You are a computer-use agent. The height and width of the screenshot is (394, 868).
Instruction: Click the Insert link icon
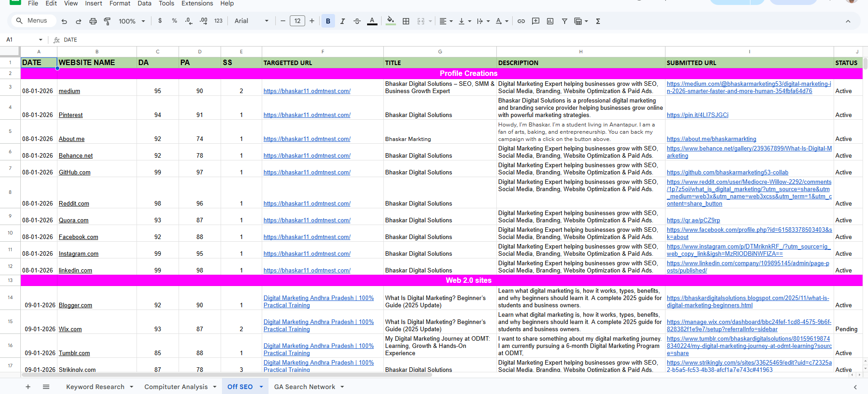[521, 21]
